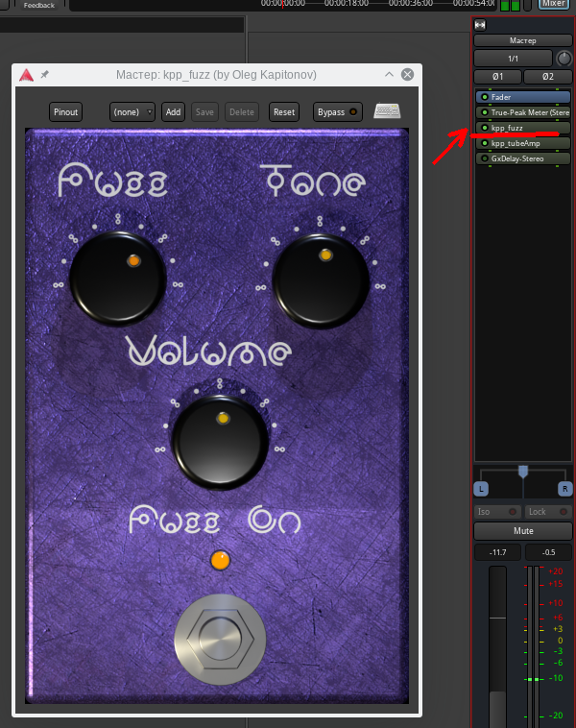Mute the Мастер bus
Viewport: 576px width, 728px height.
tap(523, 531)
